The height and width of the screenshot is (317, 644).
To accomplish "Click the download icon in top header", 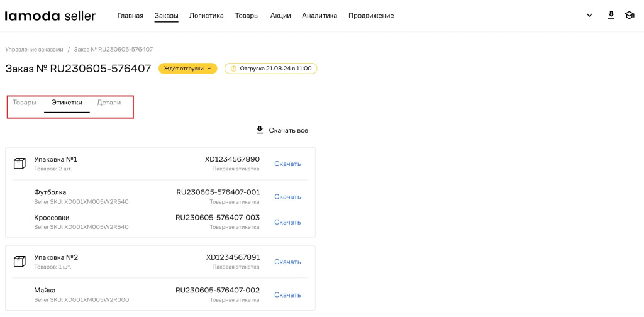I will point(611,15).
